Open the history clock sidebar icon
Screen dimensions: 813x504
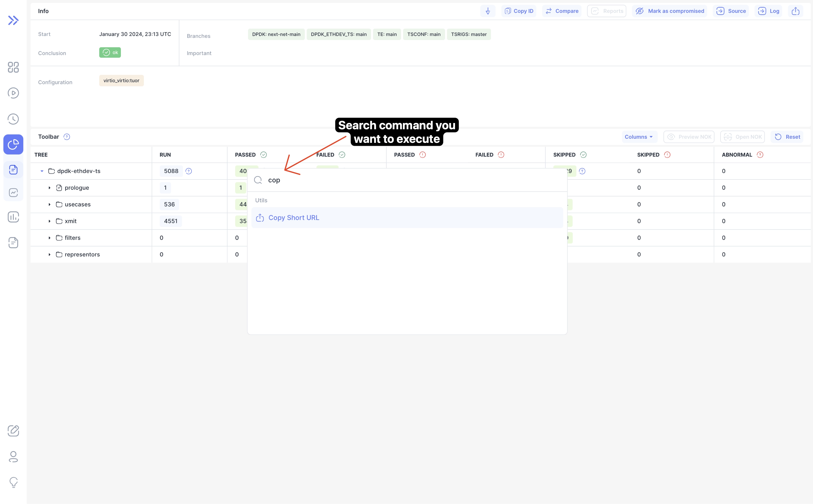tap(13, 119)
